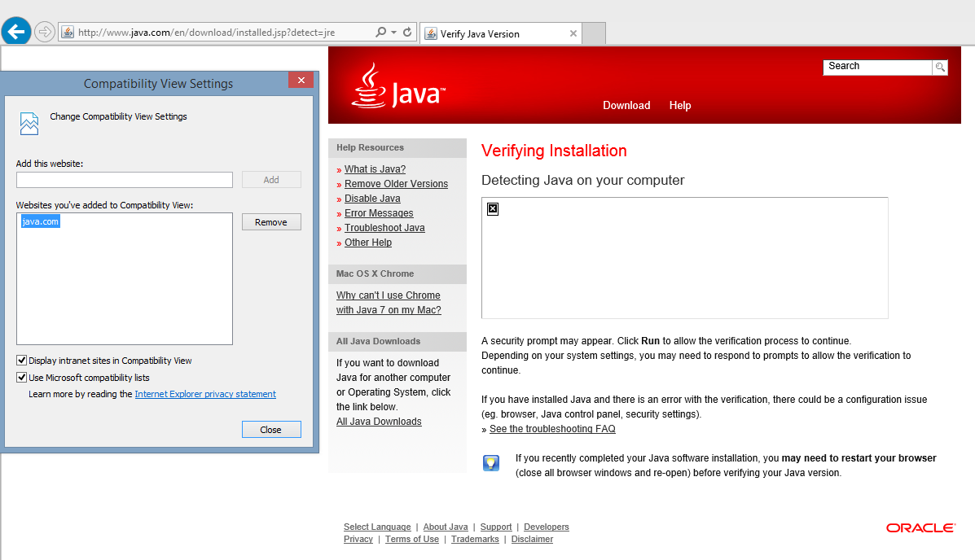Open a new blank tab
Screen dimensions: 975x560
594,33
